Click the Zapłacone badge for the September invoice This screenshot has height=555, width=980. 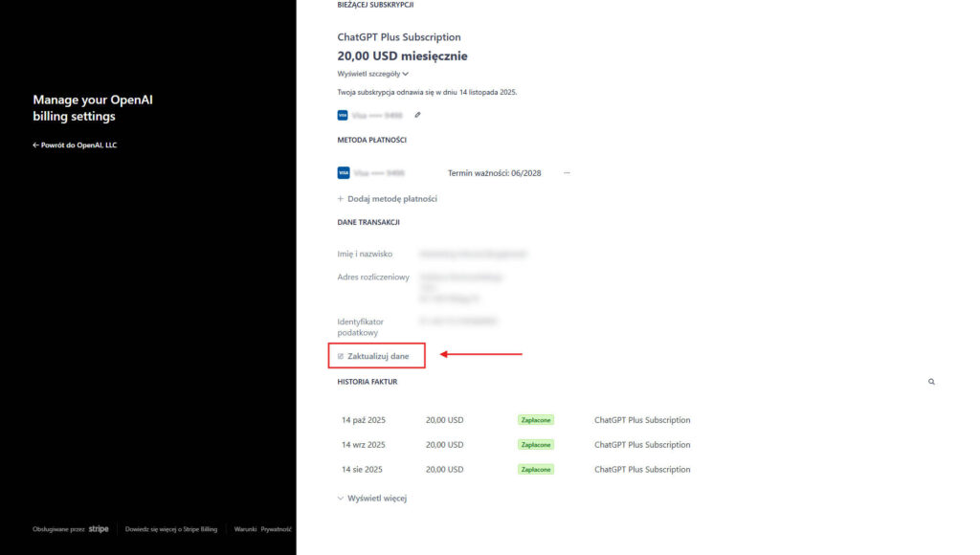536,444
